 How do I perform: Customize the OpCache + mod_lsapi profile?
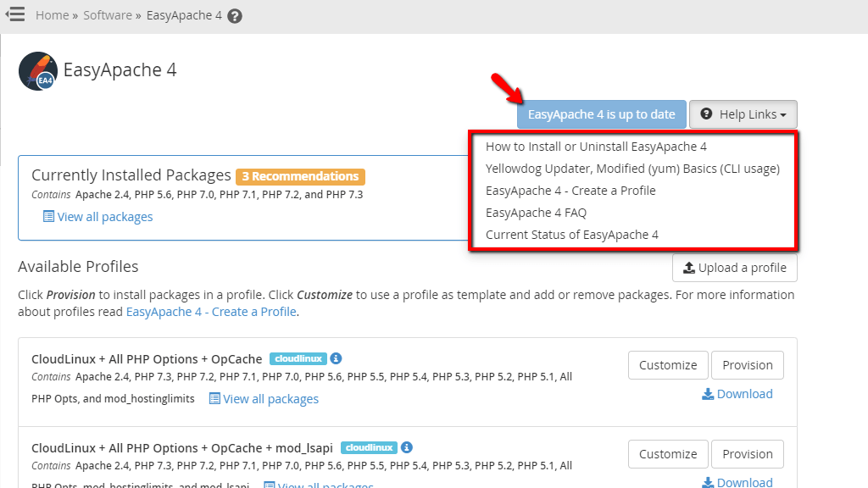point(668,454)
